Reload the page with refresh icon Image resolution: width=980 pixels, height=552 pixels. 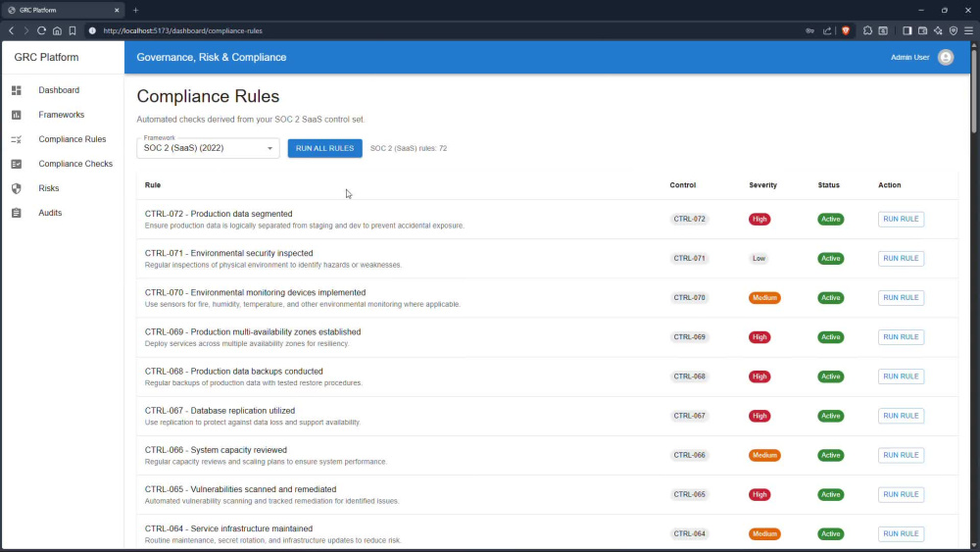(x=41, y=30)
